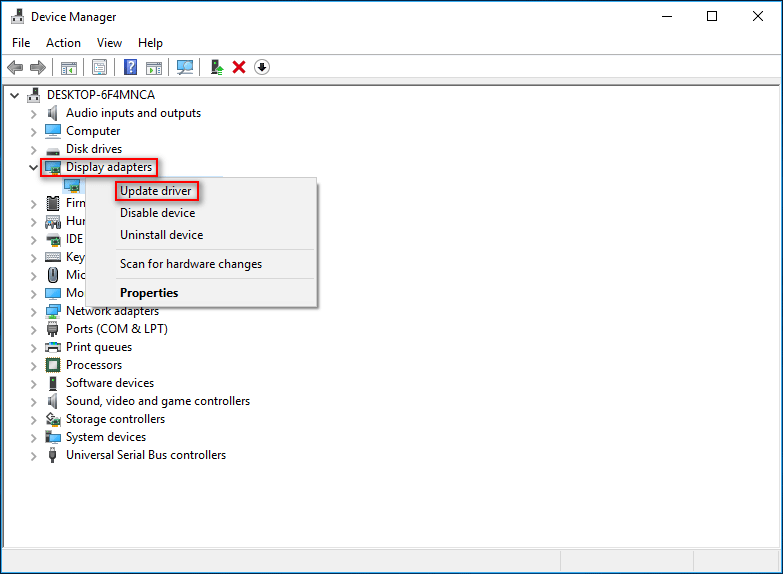Click the Keyboards icon
The image size is (783, 574).
pos(53,257)
